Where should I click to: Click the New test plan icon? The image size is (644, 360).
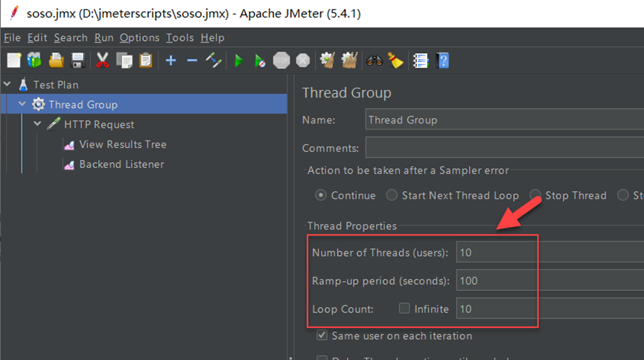[x=13, y=61]
